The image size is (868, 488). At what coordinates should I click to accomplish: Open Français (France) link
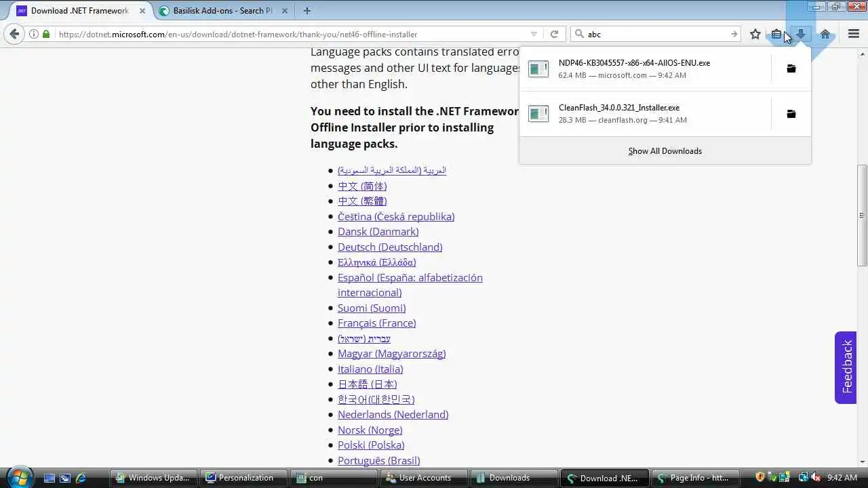pyautogui.click(x=377, y=323)
